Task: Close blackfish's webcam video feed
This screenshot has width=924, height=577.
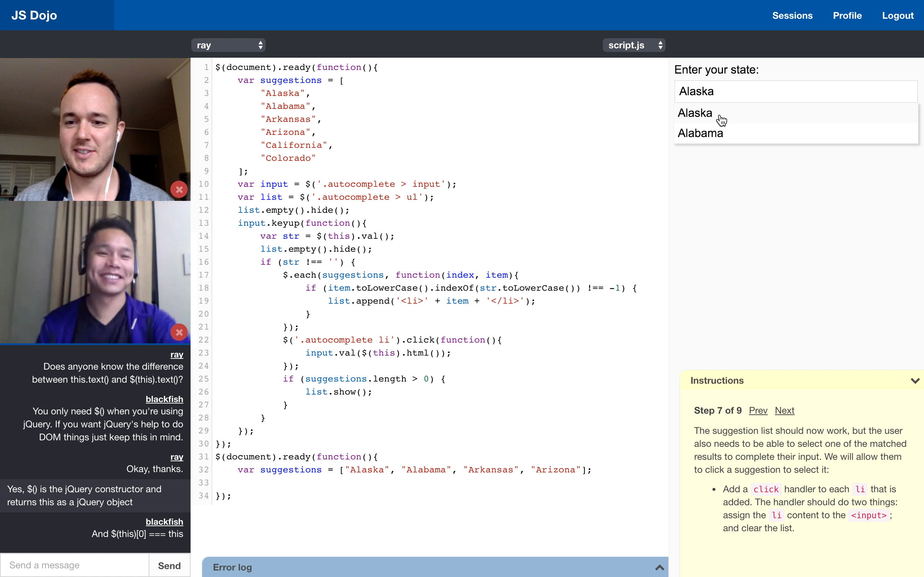Action: (x=179, y=332)
